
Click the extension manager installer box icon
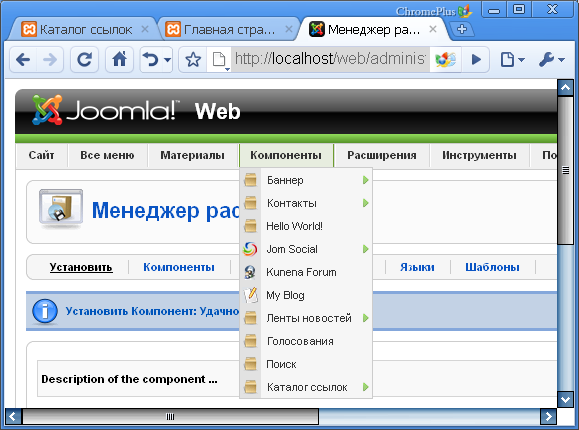coord(61,209)
